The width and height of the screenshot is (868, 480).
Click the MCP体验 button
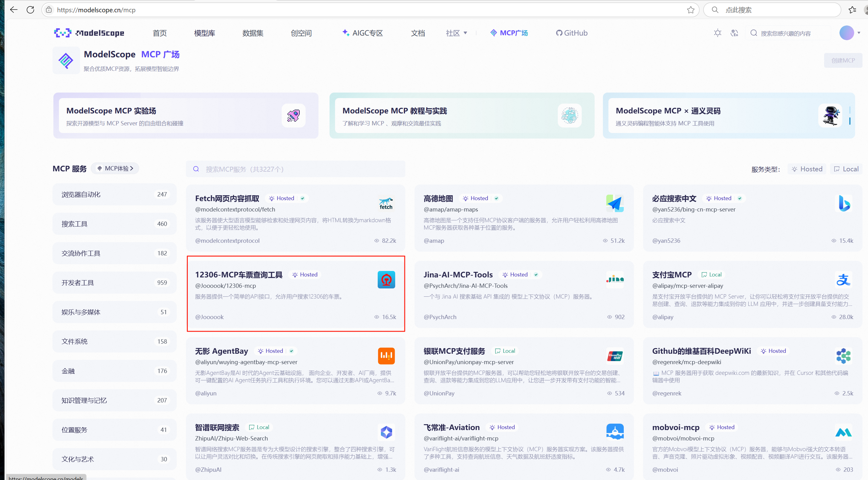115,168
